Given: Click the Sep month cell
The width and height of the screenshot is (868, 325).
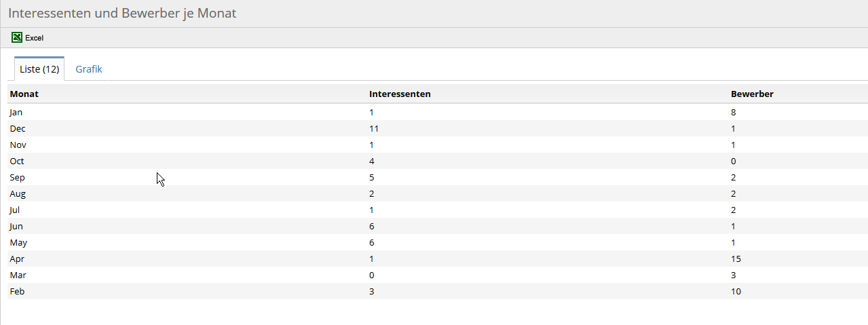Looking at the screenshot, I should (x=17, y=177).
